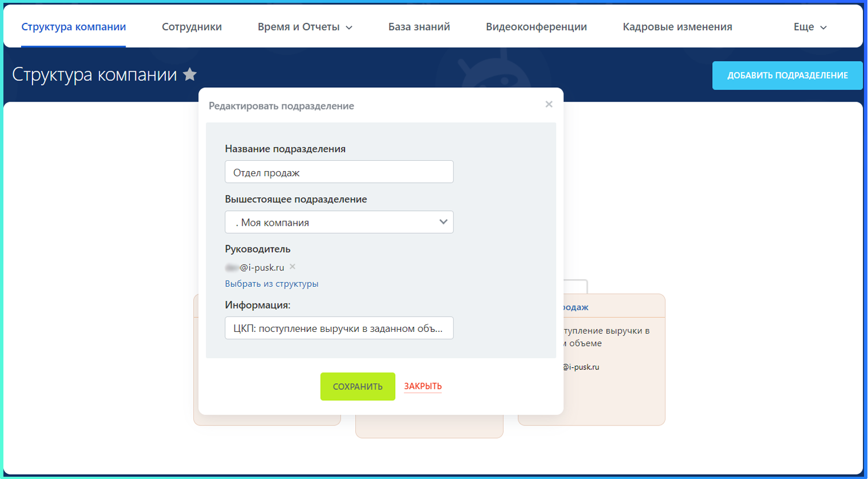Open the department title link on right card

(576, 307)
